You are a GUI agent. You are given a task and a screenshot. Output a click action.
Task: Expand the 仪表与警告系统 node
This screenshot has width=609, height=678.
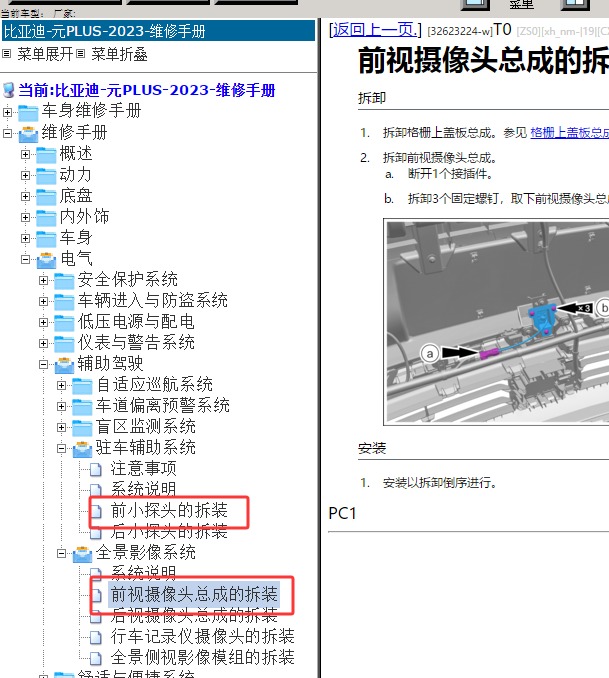pyautogui.click(x=44, y=343)
